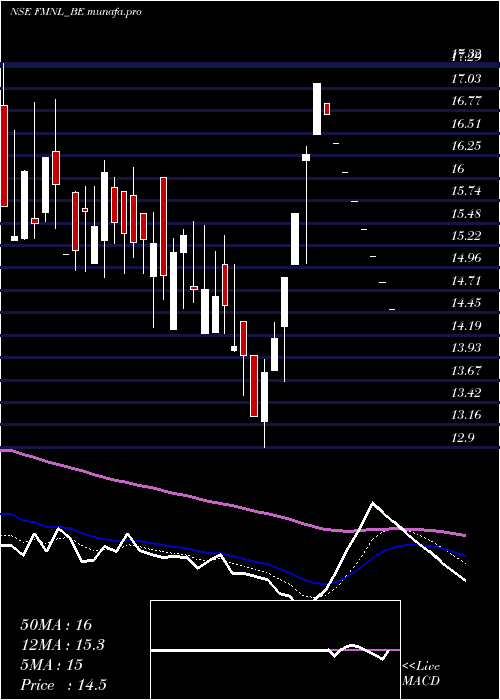Image resolution: width=500 pixels, height=700 pixels.
Task: Select the 13.67 price axis label
Action: click(466, 370)
